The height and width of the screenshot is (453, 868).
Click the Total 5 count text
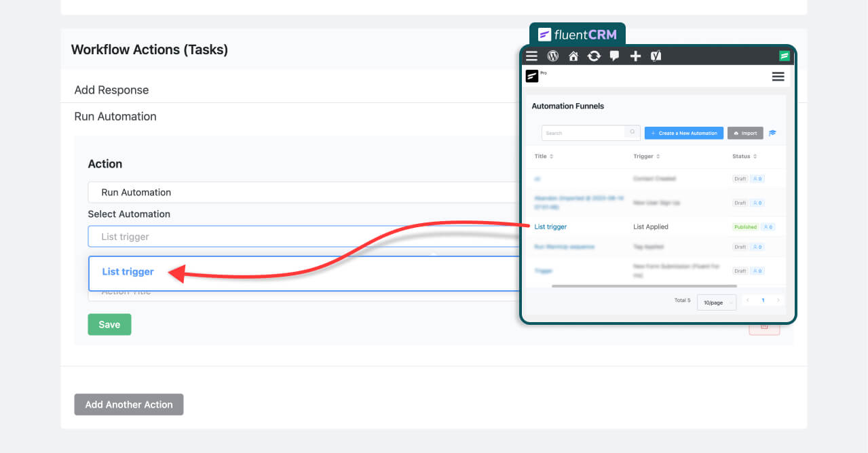coord(682,300)
